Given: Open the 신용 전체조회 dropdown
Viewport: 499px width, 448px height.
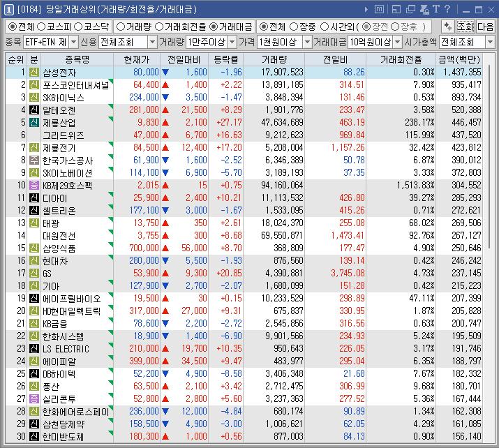Looking at the screenshot, I should pyautogui.click(x=153, y=42).
